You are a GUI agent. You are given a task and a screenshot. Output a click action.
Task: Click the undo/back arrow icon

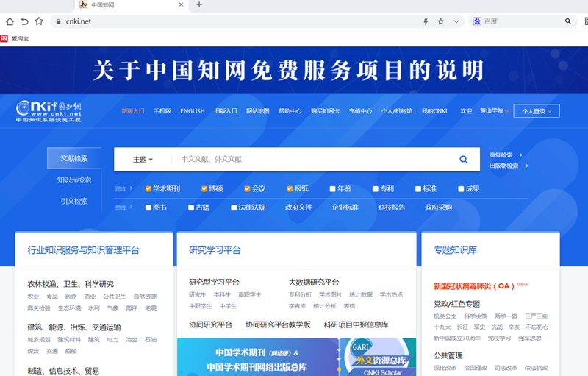(x=24, y=21)
